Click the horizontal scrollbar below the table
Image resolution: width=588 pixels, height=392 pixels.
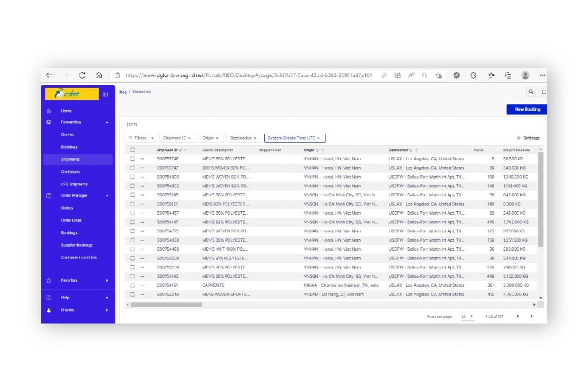(x=167, y=304)
